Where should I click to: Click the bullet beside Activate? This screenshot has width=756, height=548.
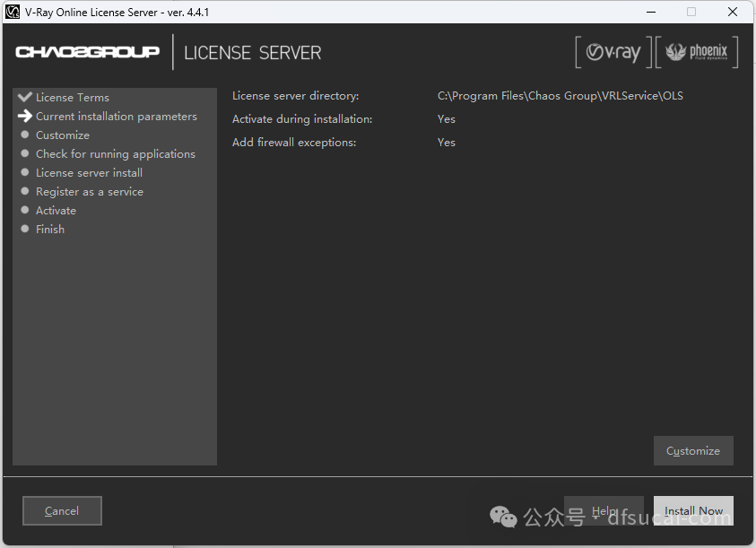(25, 210)
